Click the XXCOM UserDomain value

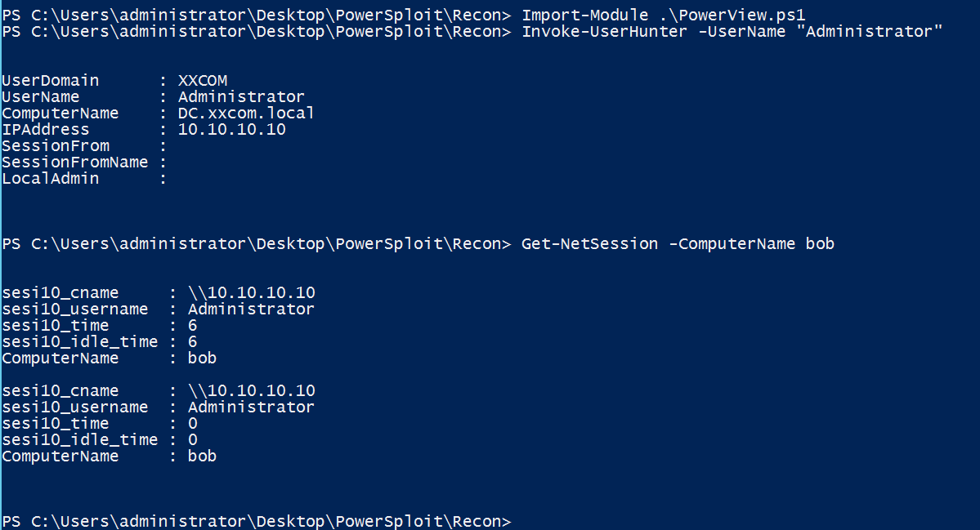[203, 80]
